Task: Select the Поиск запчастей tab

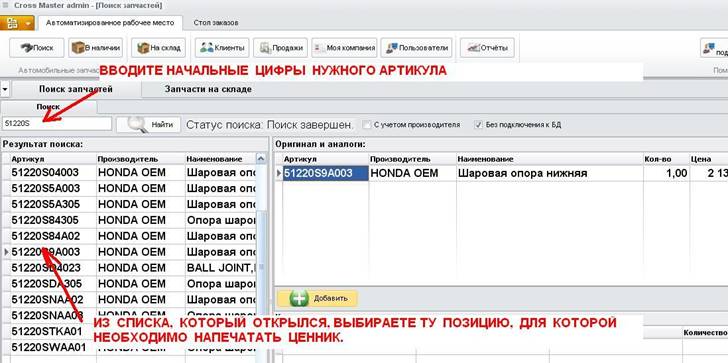Action: [76, 89]
